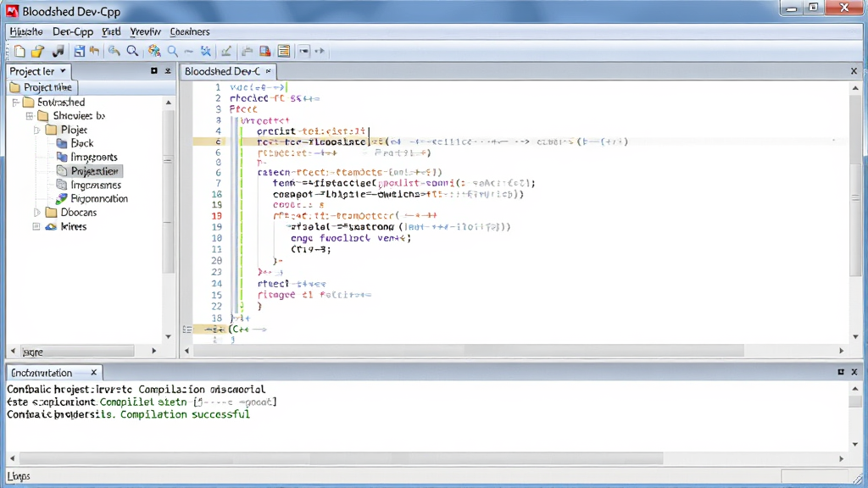
Task: Collapse the top-level root folder in the tree
Action: [x=16, y=103]
